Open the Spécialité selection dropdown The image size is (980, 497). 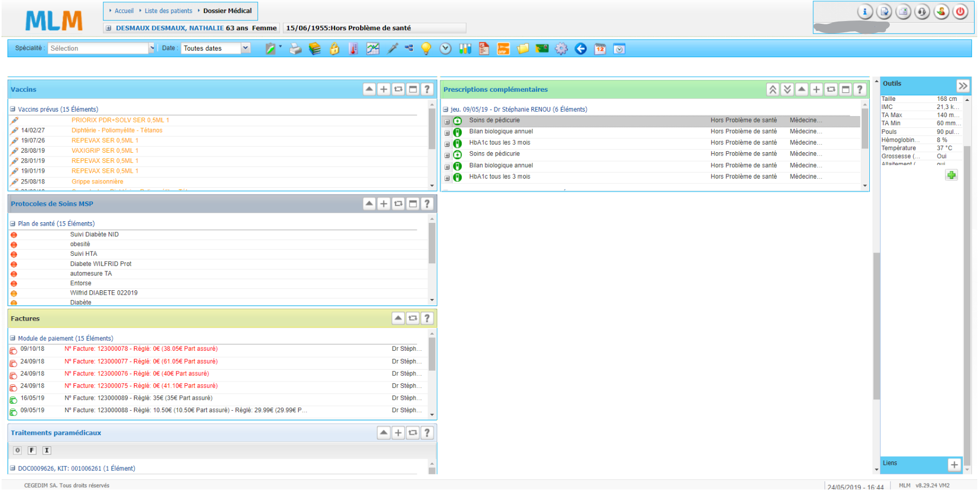coord(102,49)
